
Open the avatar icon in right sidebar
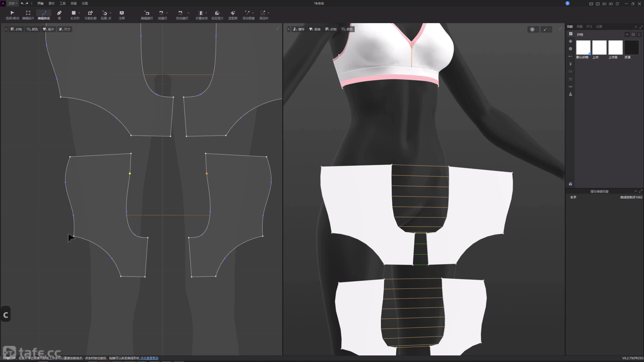(571, 94)
